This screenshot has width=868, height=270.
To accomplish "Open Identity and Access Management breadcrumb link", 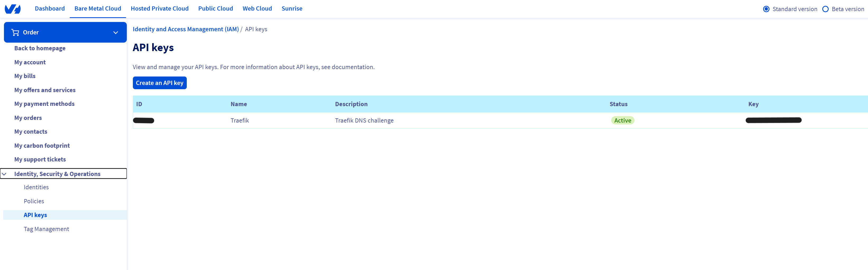I will [185, 29].
